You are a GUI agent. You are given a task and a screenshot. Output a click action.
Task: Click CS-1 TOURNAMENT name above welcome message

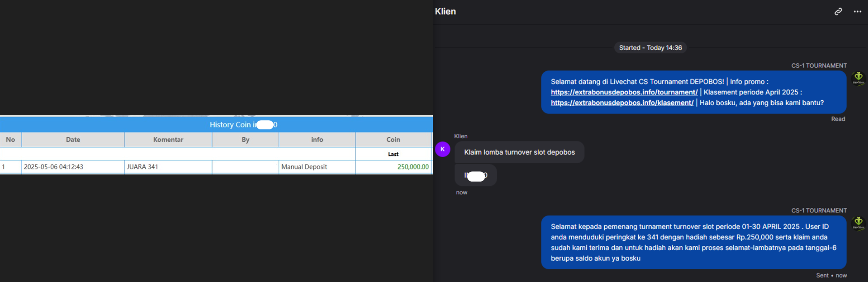[819, 66]
